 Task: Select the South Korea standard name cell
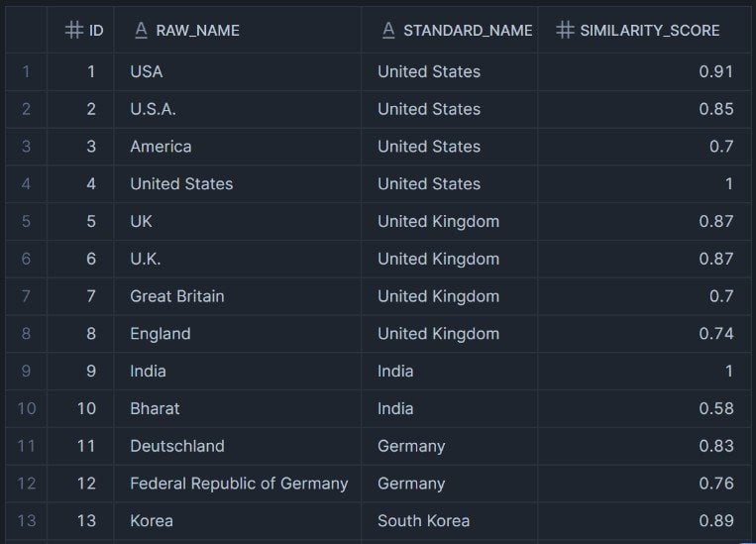coord(423,520)
